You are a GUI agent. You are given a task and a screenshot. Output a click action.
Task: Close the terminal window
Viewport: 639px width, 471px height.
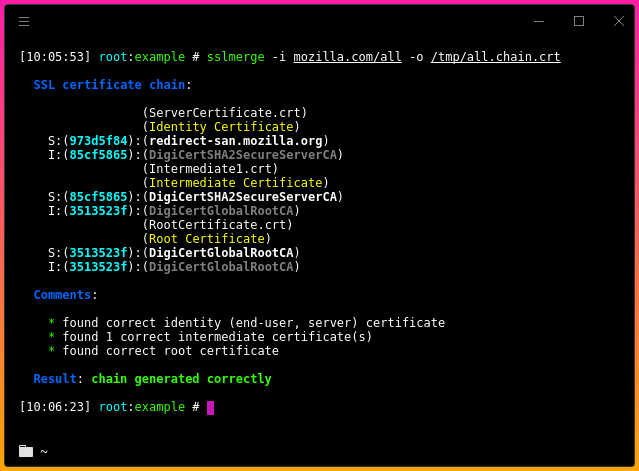[619, 21]
